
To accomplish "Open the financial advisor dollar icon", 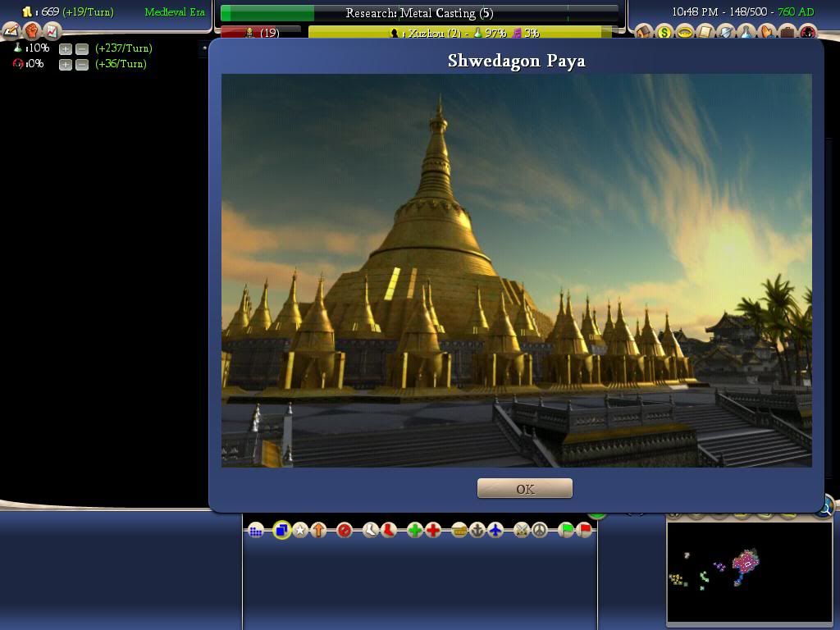I will pos(664,32).
